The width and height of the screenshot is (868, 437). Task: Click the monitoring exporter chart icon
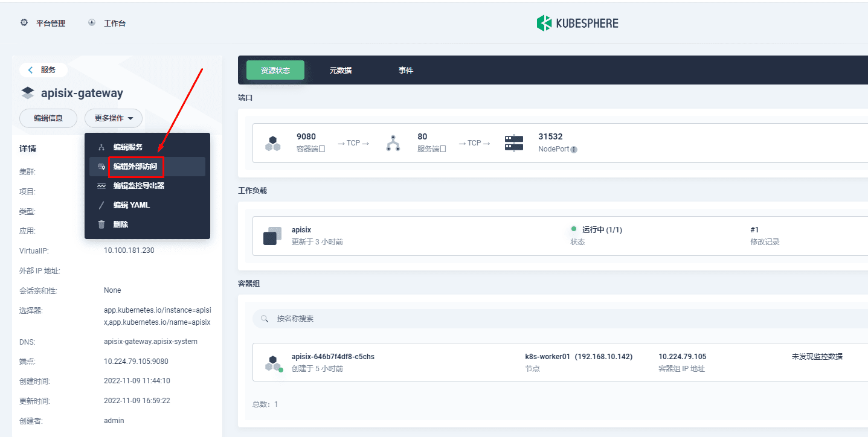click(101, 186)
